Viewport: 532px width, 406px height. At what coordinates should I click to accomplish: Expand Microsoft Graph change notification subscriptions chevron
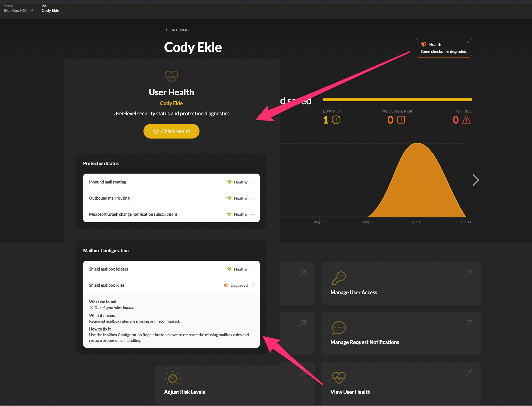coord(253,214)
